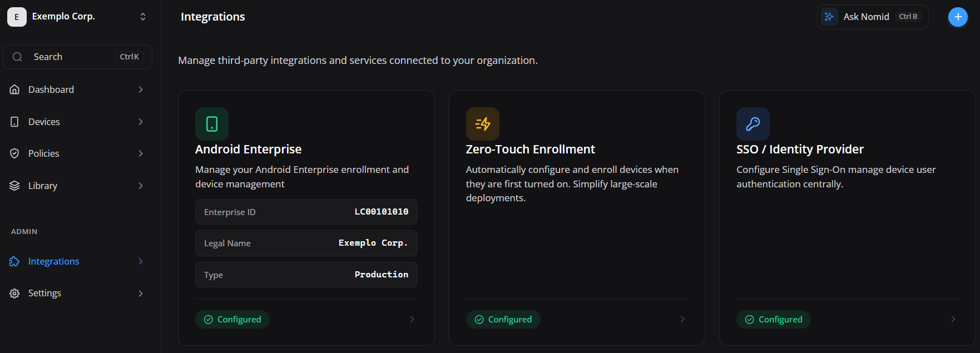Click the Type value Production
The height and width of the screenshot is (353, 980).
pos(382,275)
